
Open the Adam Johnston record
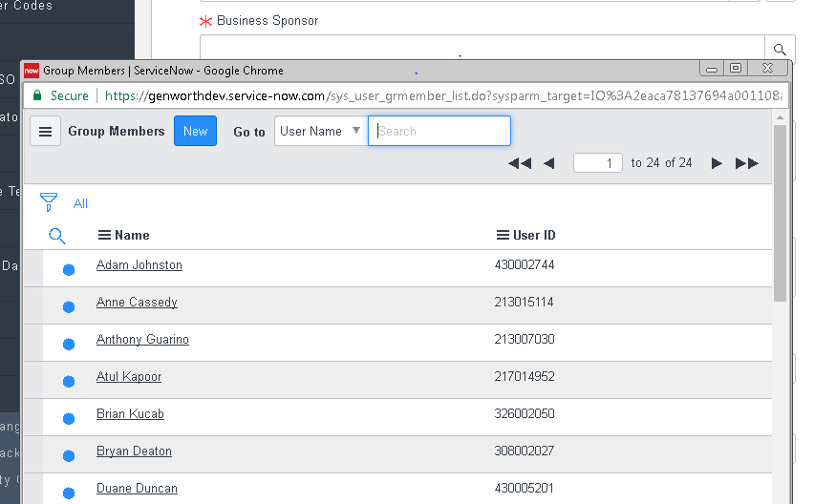click(x=139, y=265)
